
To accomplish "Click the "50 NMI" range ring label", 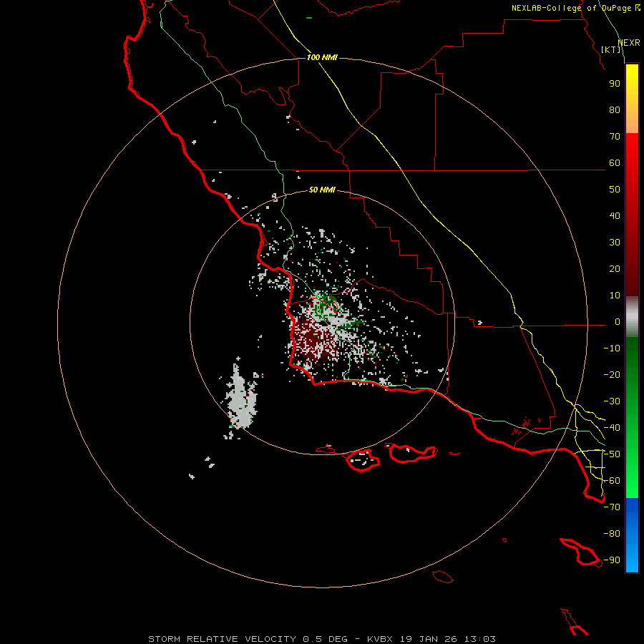I will pos(322,190).
